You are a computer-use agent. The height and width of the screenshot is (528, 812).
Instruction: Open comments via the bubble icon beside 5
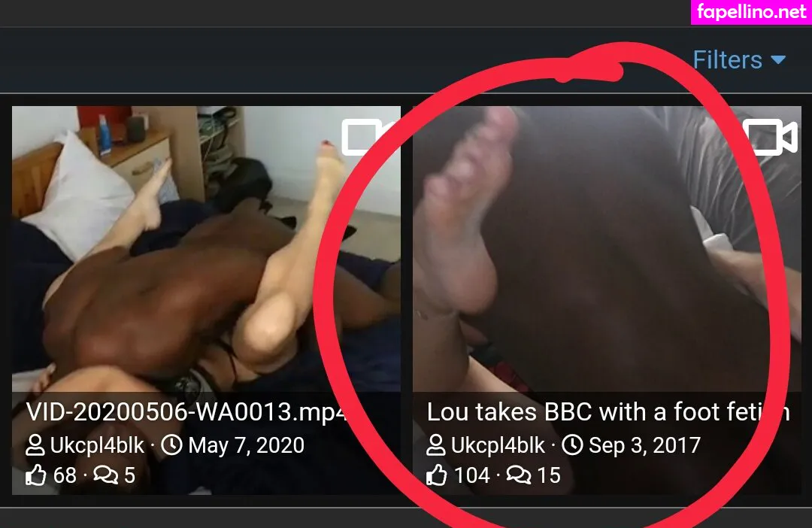pyautogui.click(x=106, y=475)
